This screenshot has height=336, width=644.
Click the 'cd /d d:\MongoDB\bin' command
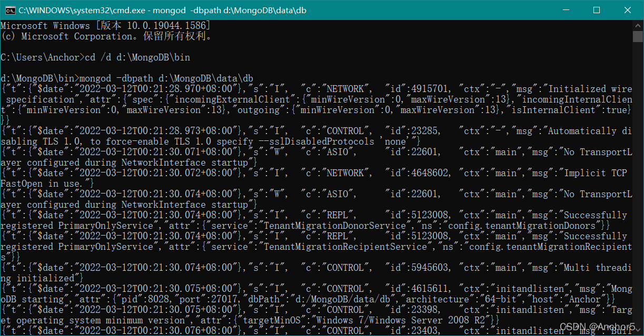[x=137, y=57]
